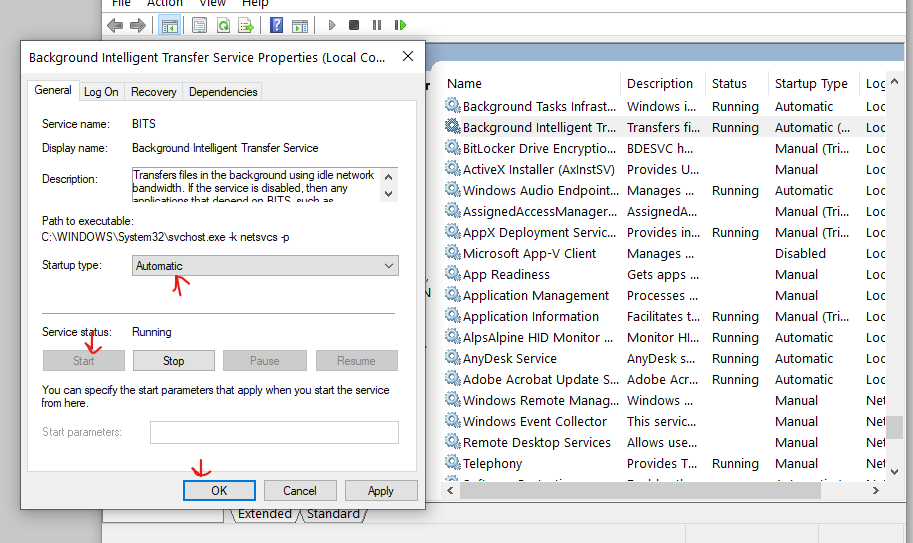The image size is (913, 543).
Task: Click the Restart Service toolbar icon
Action: (400, 25)
